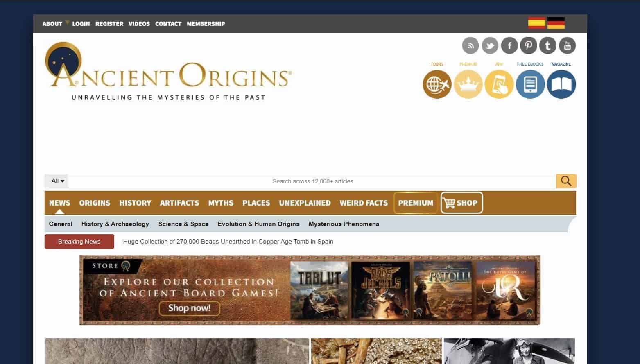This screenshot has height=364, width=640.
Task: Click the Breaking News button
Action: [x=79, y=242]
